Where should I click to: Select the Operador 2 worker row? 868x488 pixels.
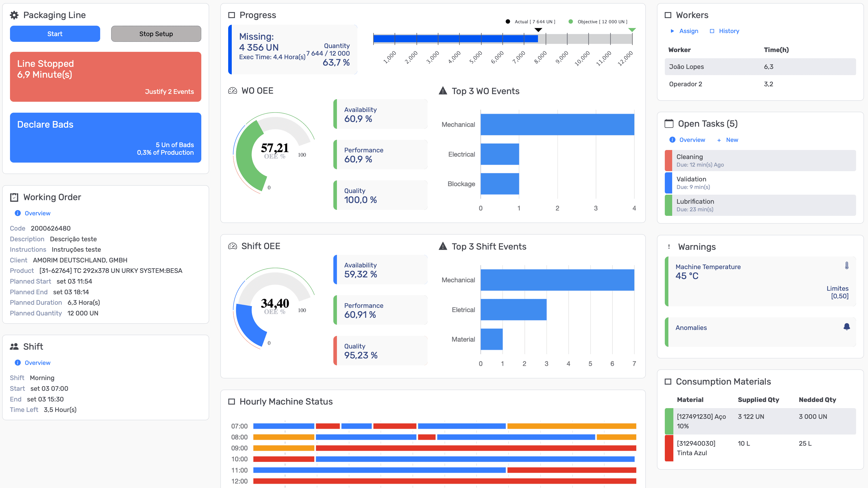(x=760, y=84)
